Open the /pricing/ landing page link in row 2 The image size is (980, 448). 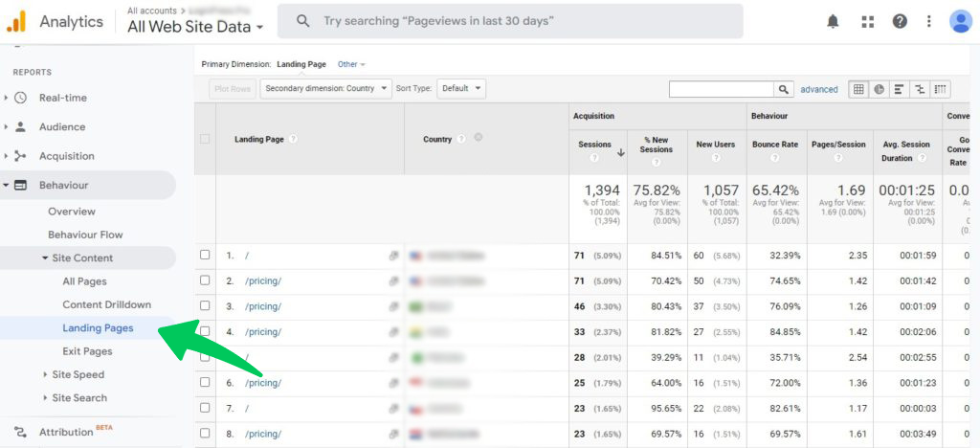pos(263,281)
